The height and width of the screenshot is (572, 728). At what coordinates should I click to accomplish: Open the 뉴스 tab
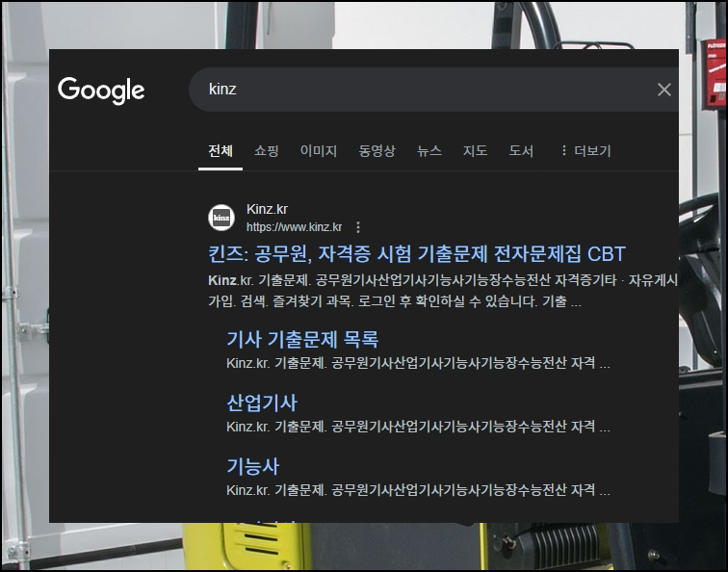click(429, 151)
